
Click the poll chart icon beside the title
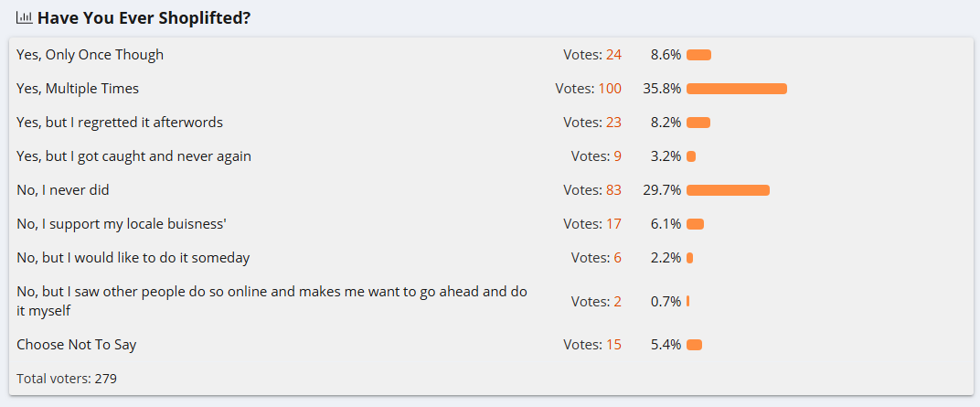(x=25, y=17)
